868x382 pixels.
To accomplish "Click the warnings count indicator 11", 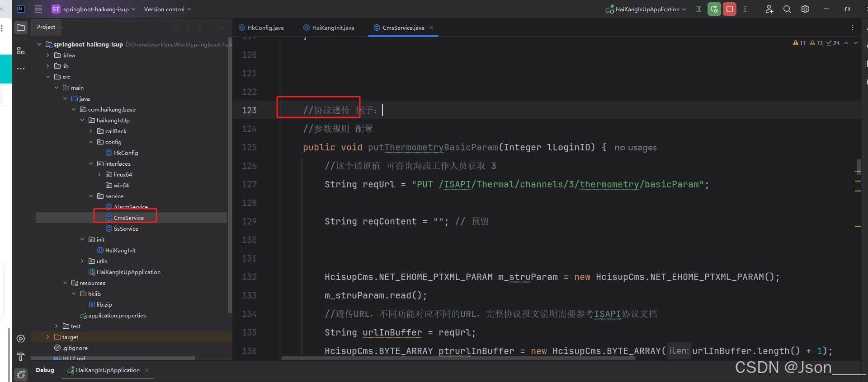I will coord(799,43).
